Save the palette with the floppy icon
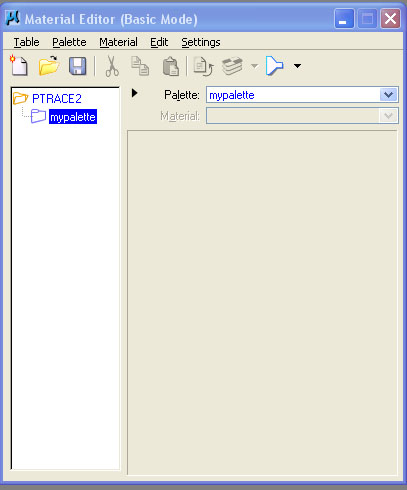This screenshot has height=490, width=407. click(78, 66)
